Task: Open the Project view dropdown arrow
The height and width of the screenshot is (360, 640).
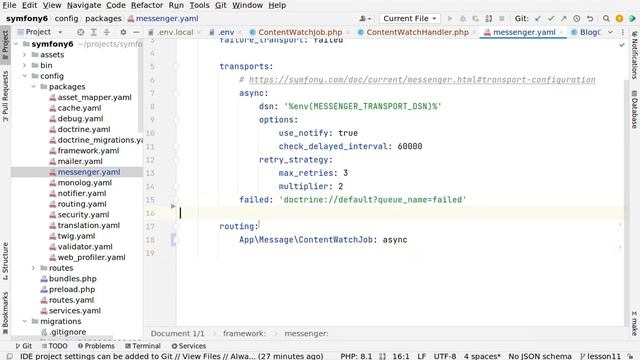Action: tap(60, 32)
